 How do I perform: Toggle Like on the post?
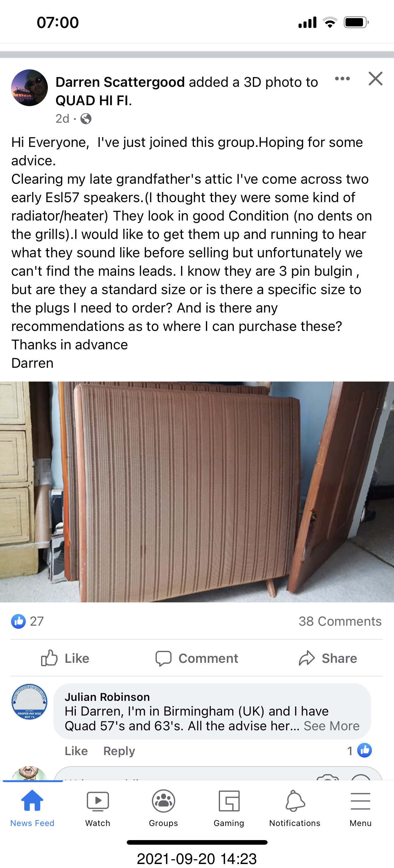(65, 658)
